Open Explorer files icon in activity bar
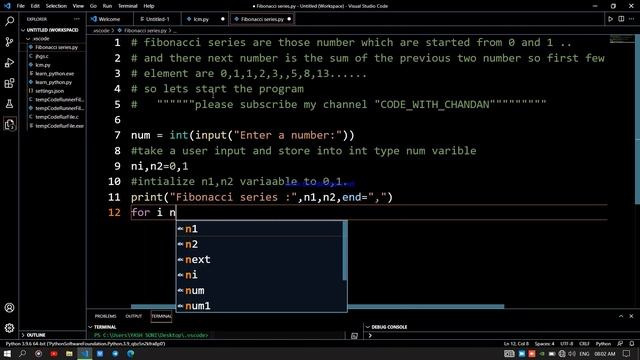Screen dimensions: 640x360 (x=9, y=124)
